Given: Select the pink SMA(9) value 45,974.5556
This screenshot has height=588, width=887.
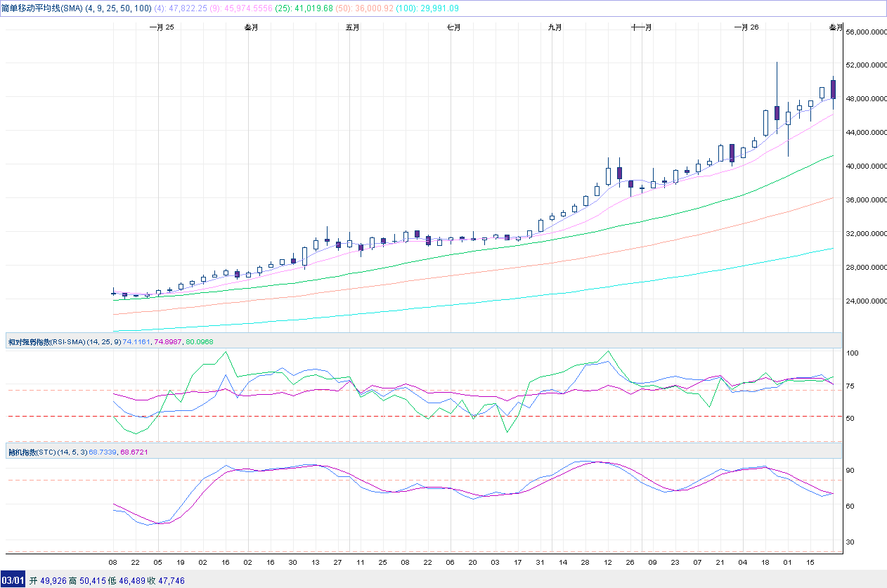Looking at the screenshot, I should [247, 8].
